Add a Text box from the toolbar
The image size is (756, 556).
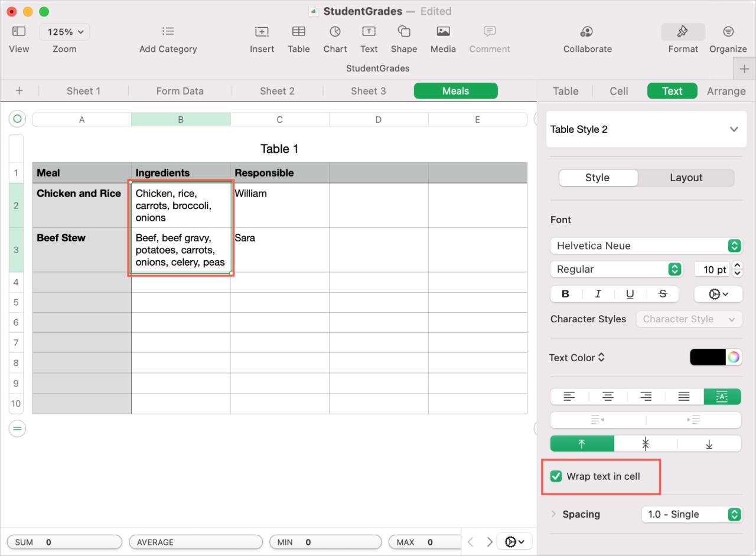click(x=369, y=31)
